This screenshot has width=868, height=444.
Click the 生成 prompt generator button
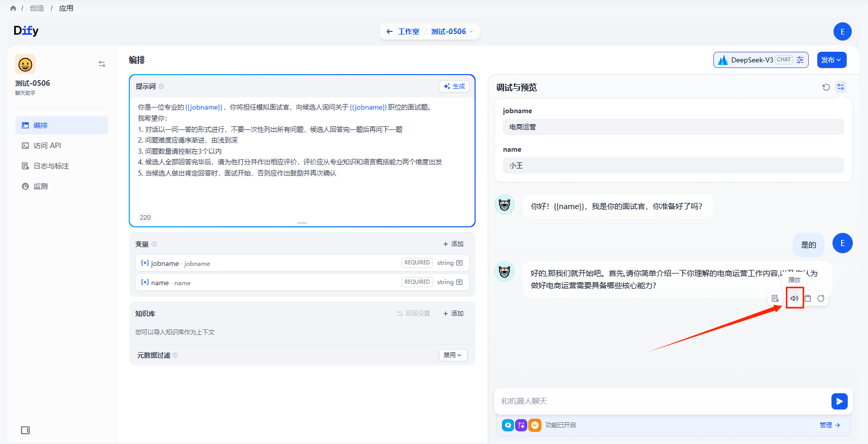pyautogui.click(x=454, y=86)
